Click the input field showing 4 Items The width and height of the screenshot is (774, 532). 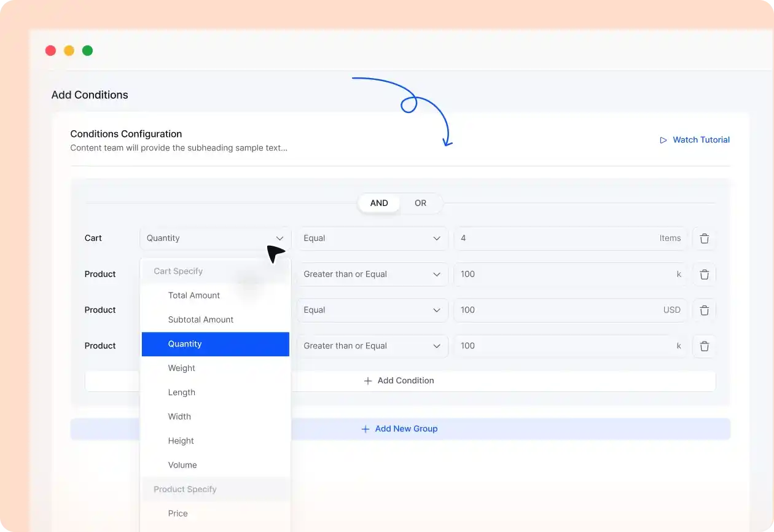click(x=570, y=238)
